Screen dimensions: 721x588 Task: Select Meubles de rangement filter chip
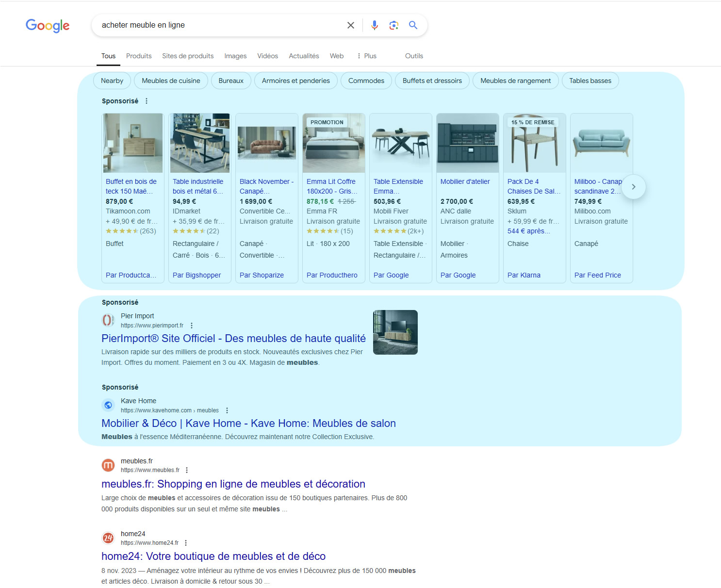(516, 81)
